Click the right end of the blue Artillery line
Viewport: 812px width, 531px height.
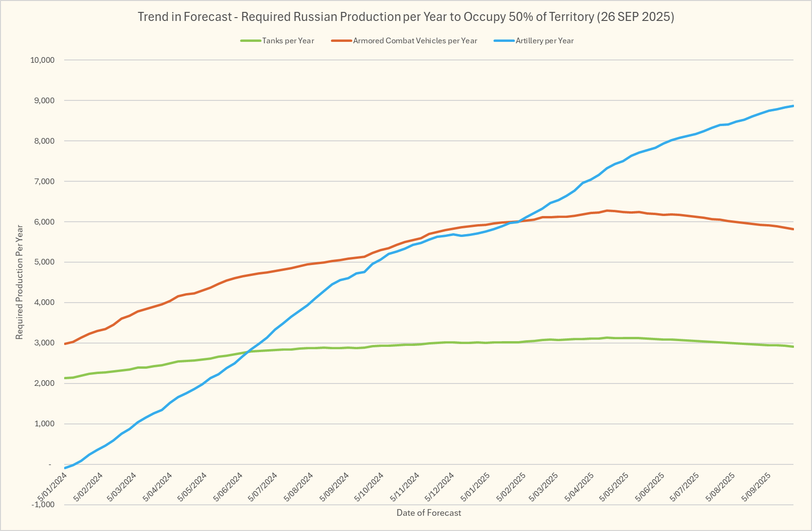click(793, 106)
